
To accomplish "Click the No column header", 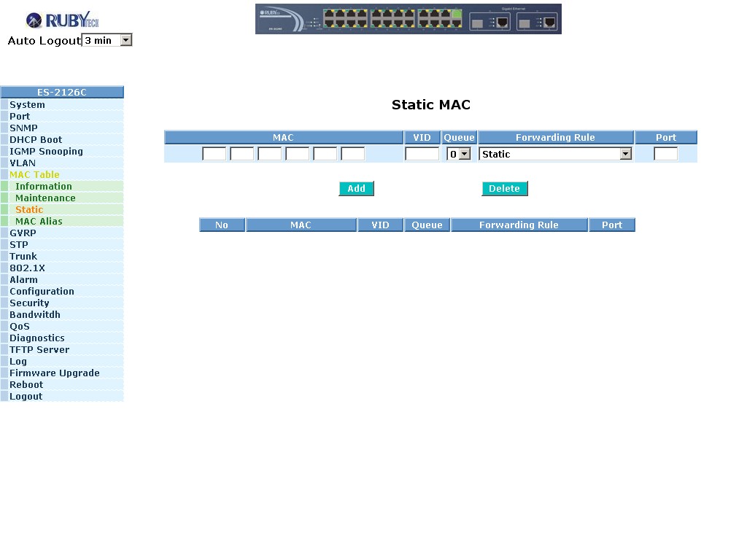I will click(x=222, y=225).
